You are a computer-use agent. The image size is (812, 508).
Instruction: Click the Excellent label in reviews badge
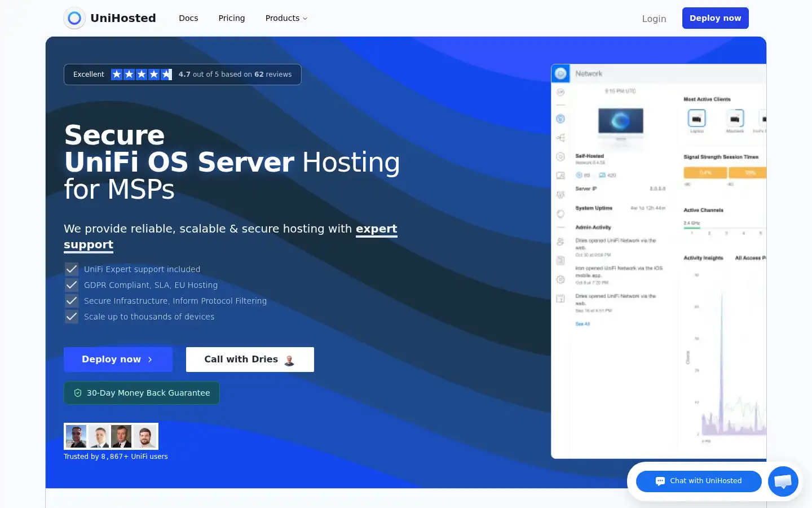[89, 74]
